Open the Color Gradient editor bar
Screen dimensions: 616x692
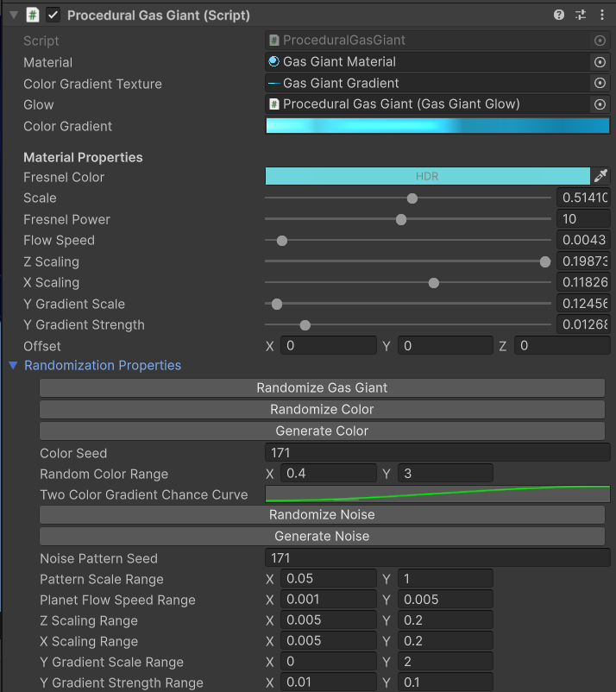click(437, 126)
